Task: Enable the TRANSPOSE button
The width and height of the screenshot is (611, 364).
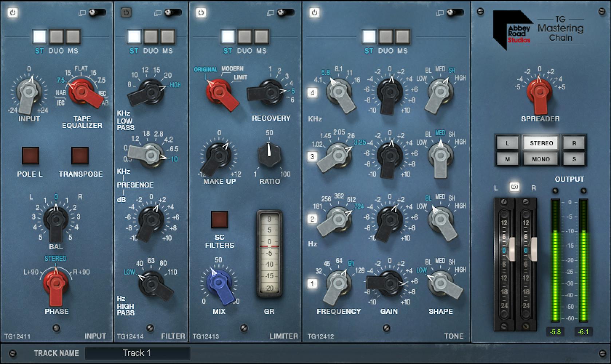Action: tap(80, 156)
